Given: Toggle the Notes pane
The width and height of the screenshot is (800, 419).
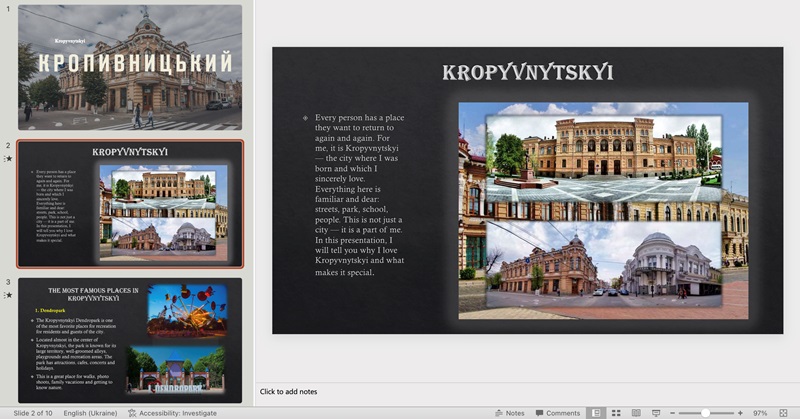Looking at the screenshot, I should pos(509,412).
